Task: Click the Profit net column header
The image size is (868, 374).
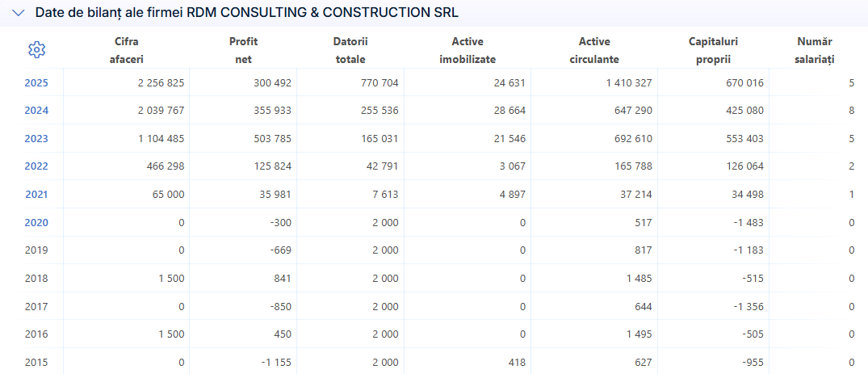Action: [243, 50]
